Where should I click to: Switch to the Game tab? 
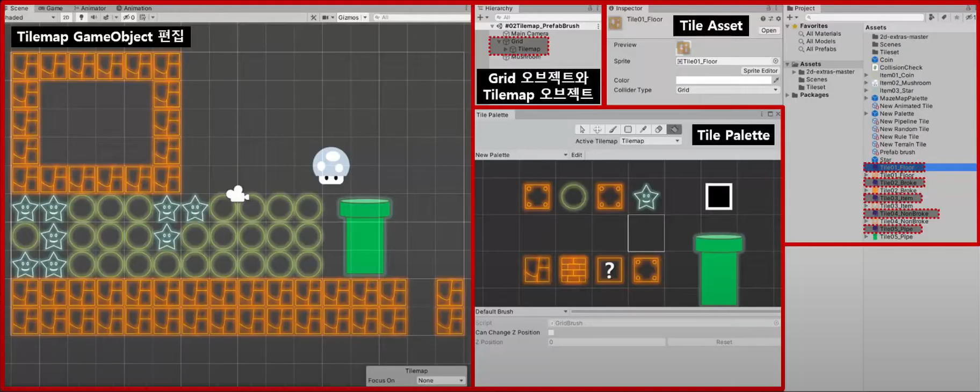click(51, 8)
